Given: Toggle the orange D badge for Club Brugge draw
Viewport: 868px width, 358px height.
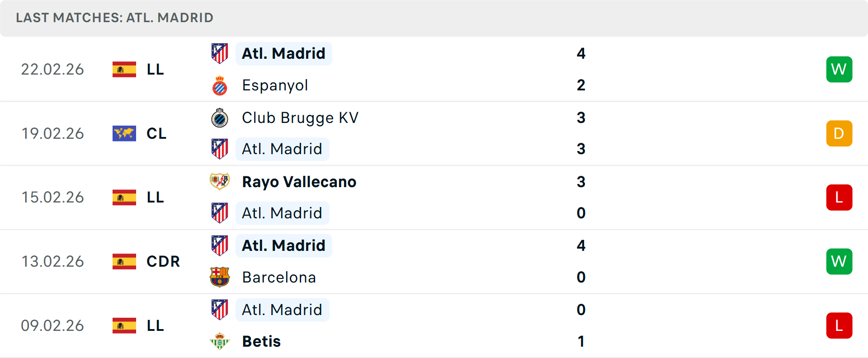Looking at the screenshot, I should tap(839, 133).
